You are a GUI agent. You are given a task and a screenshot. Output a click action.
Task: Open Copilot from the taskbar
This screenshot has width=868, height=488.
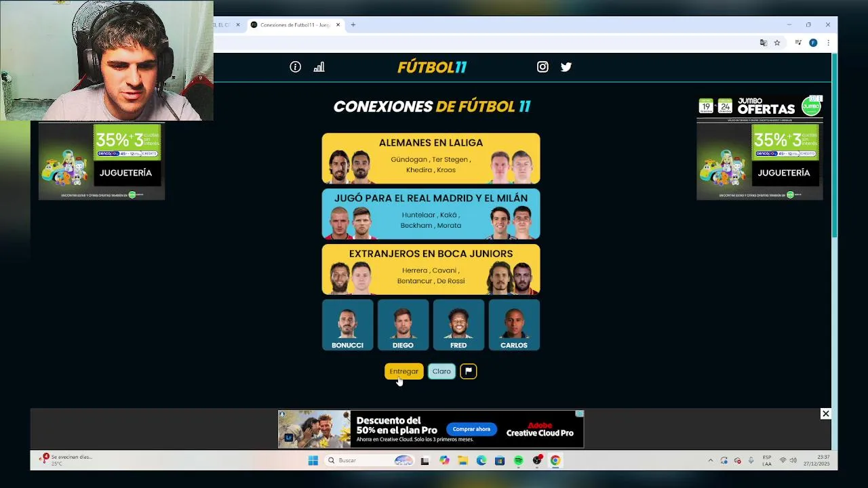point(444,460)
